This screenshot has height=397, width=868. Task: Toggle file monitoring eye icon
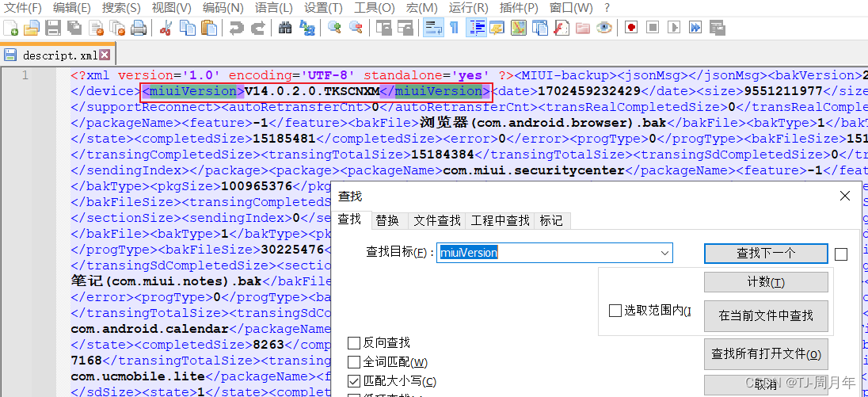pos(604,27)
